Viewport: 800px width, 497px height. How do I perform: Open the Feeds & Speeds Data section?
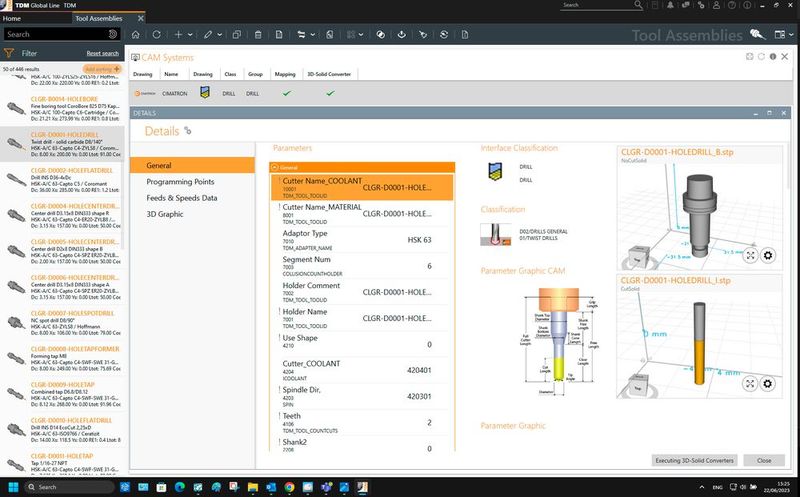click(x=182, y=198)
